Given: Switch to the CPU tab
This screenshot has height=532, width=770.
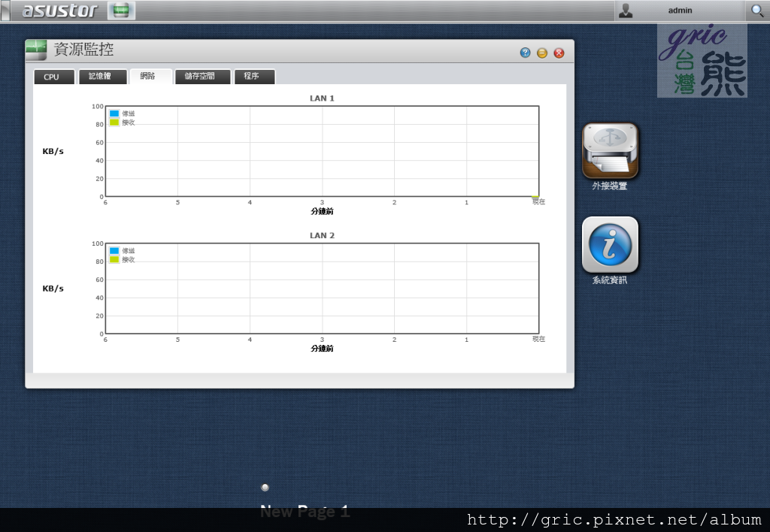Looking at the screenshot, I should [x=54, y=77].
